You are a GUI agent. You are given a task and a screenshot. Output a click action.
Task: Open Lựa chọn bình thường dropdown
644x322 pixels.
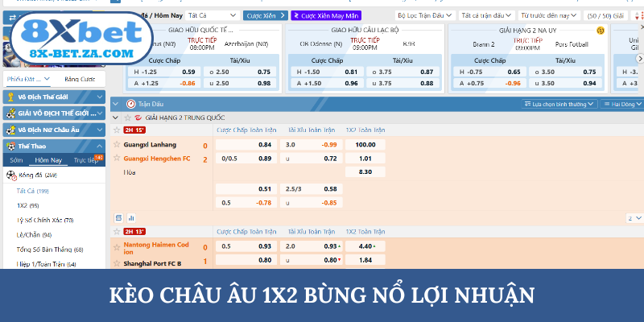pyautogui.click(x=559, y=104)
